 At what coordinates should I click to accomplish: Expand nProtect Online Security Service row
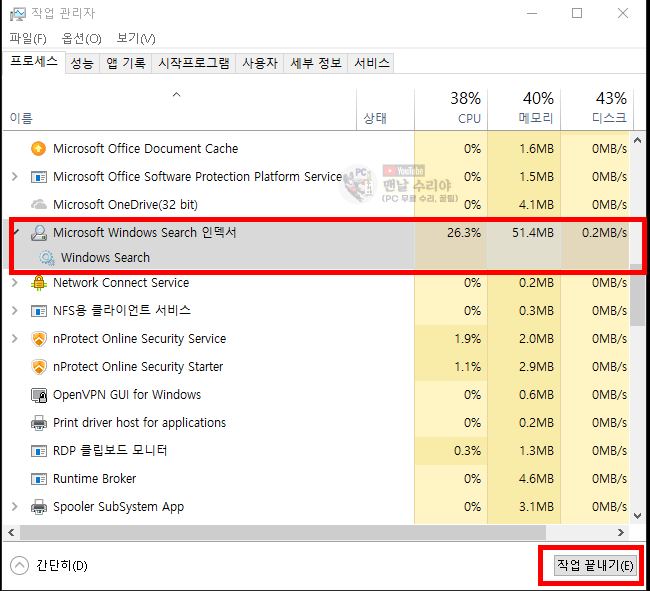(15, 339)
